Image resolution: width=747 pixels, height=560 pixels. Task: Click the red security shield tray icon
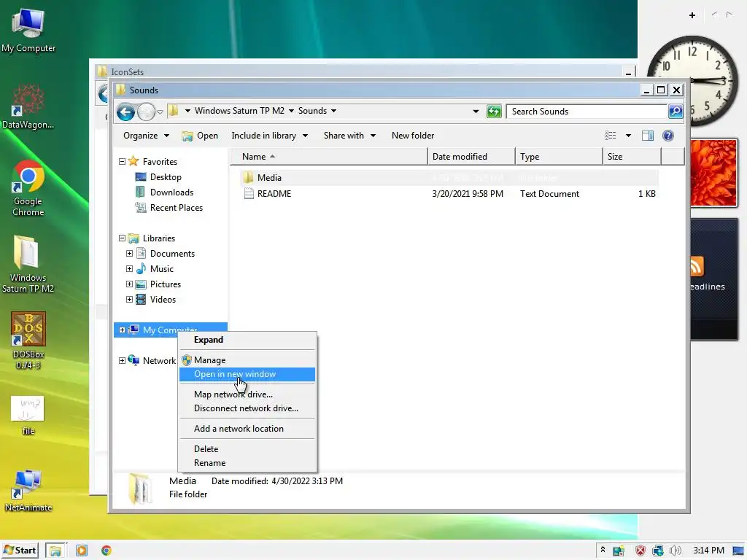(x=640, y=551)
